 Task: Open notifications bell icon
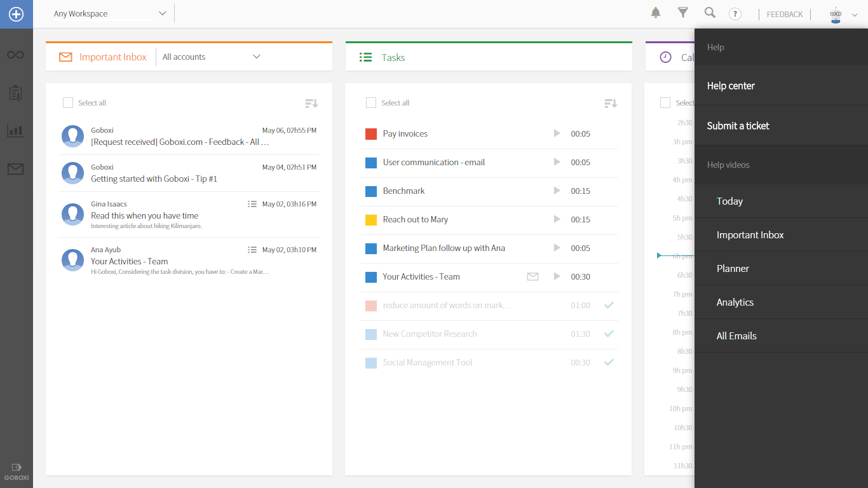pyautogui.click(x=656, y=13)
